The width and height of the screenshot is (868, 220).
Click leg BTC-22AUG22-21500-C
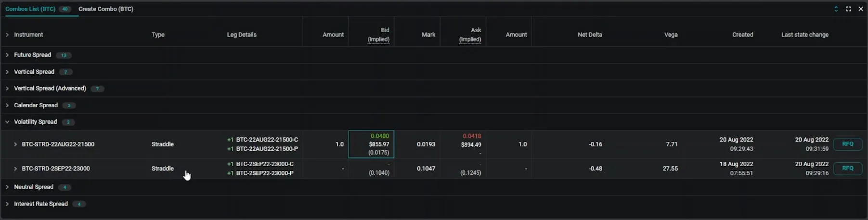click(267, 140)
